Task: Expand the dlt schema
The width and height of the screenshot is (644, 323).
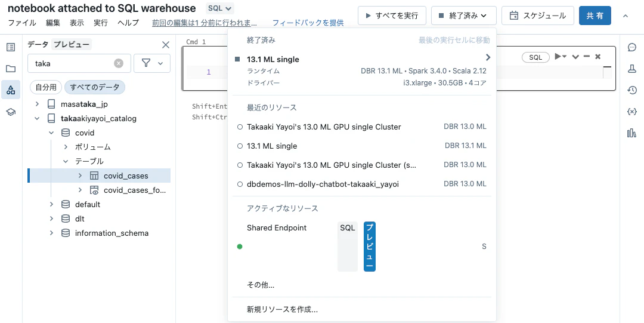Action: pos(51,219)
